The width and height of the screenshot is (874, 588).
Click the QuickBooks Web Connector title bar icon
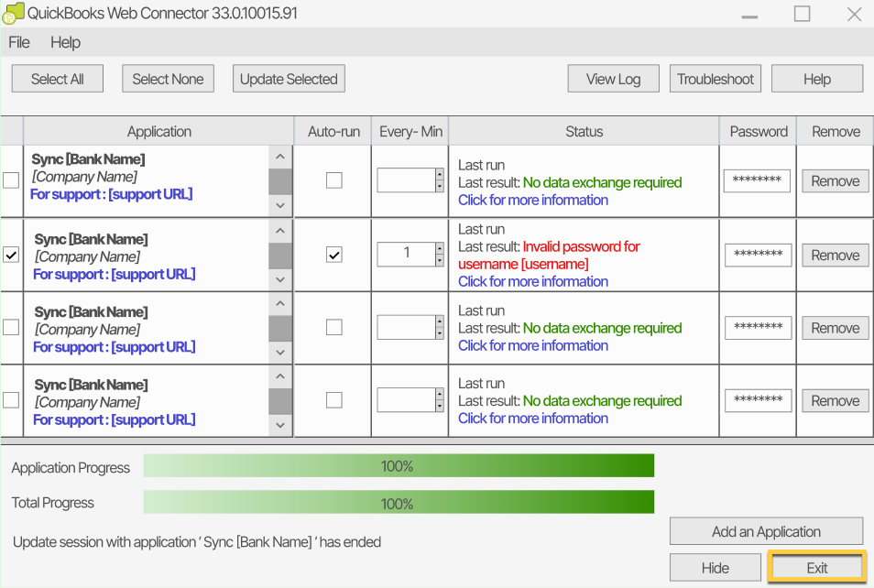coord(13,15)
